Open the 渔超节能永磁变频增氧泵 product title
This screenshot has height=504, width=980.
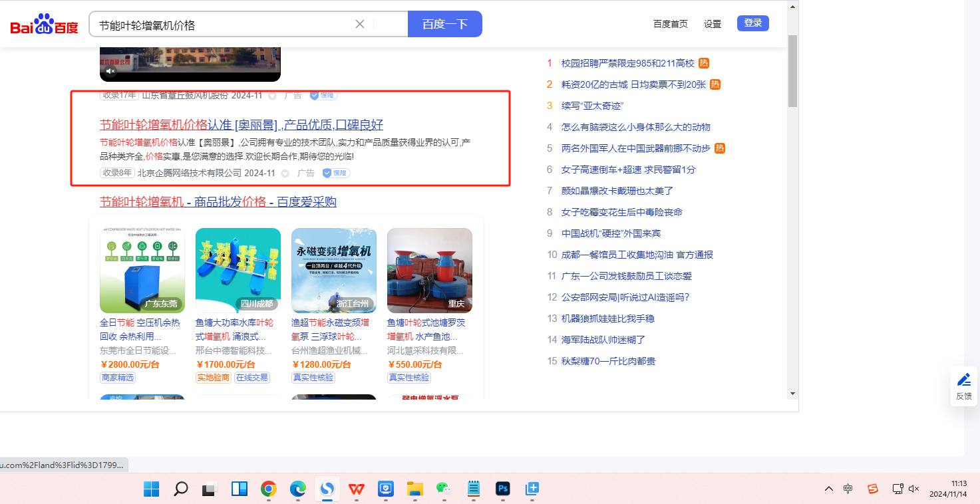click(331, 330)
